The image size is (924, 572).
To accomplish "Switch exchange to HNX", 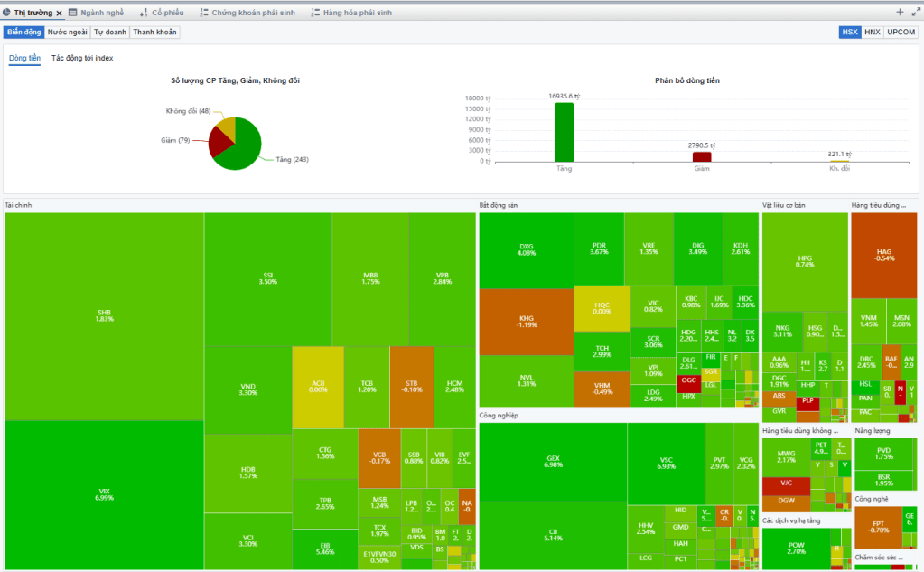I will coord(872,32).
